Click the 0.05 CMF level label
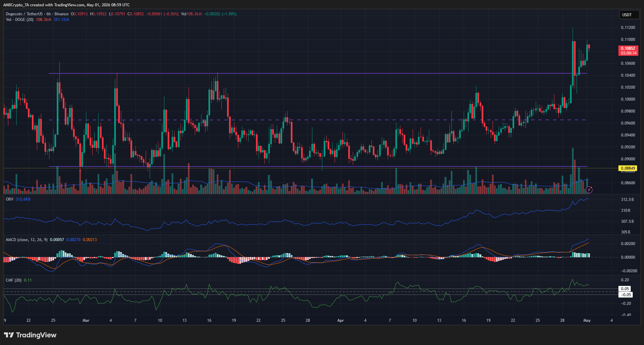 [x=625, y=289]
